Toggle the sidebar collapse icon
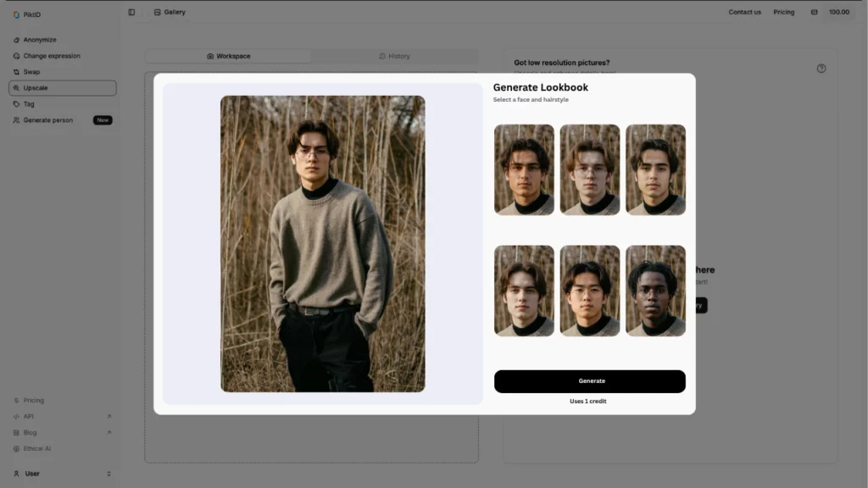Viewport: 868px width, 488px height. tap(131, 12)
